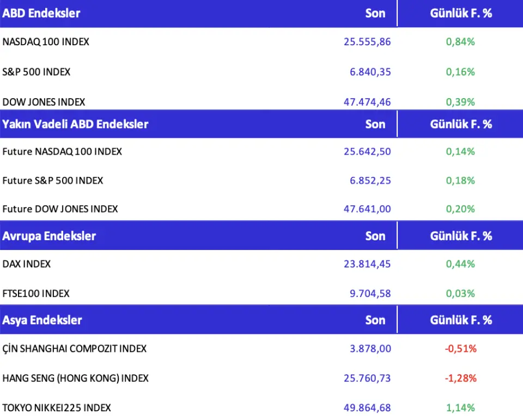Click Future S&P 500 INDEX label
The image size is (523, 420).
[53, 180]
